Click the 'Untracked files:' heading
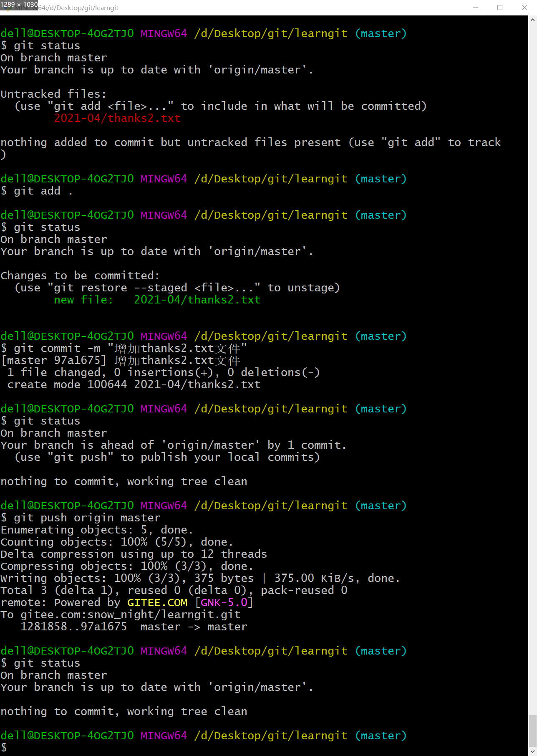The width and height of the screenshot is (537, 756). pyautogui.click(x=53, y=94)
